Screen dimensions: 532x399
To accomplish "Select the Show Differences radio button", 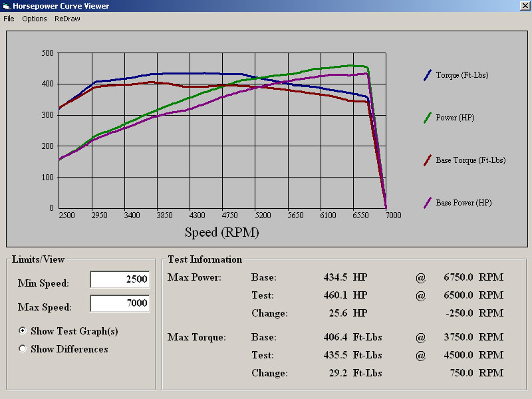I will point(23,348).
